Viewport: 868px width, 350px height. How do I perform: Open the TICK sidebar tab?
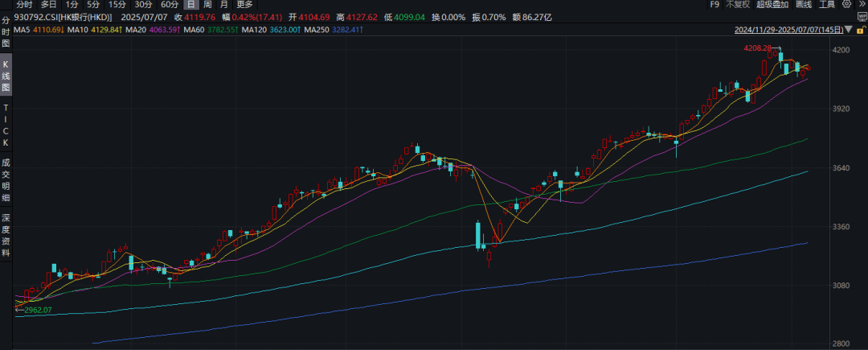click(6, 125)
